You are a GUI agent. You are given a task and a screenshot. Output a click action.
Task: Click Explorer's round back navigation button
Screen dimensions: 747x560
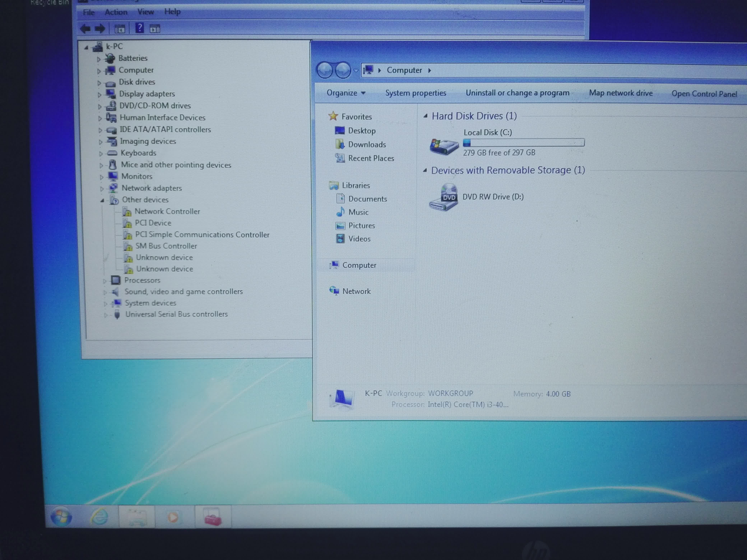325,70
